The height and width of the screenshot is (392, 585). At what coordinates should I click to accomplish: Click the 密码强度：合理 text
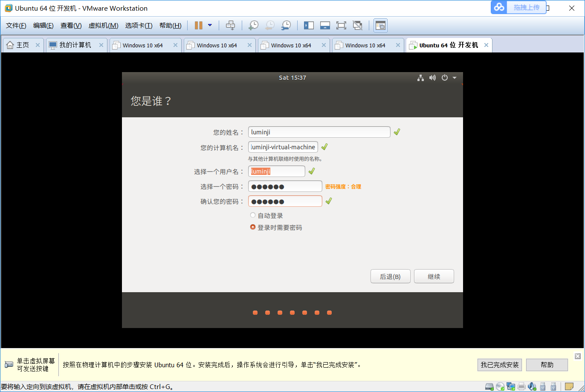343,186
